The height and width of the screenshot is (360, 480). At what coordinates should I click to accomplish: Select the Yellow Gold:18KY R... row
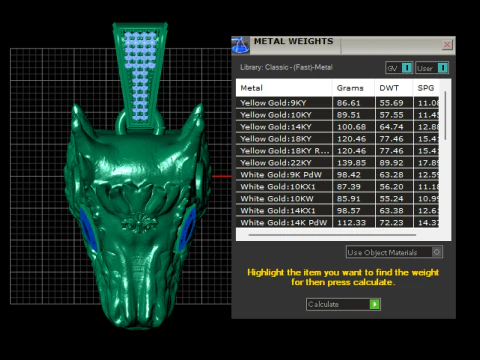click(x=337, y=151)
